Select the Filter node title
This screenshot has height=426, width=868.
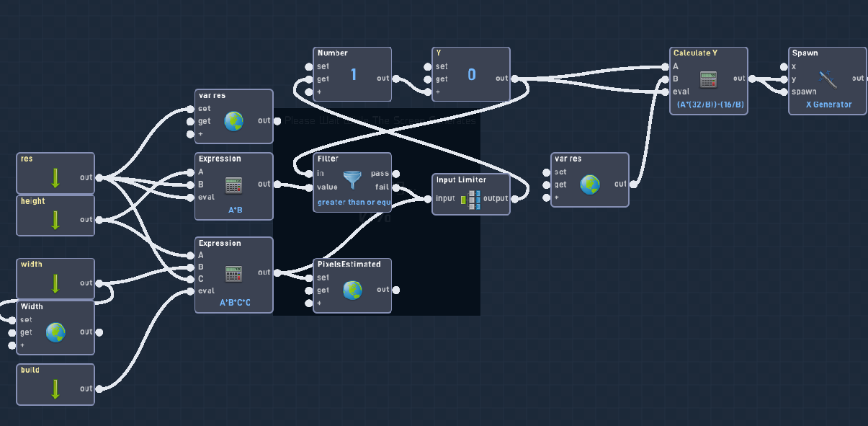328,159
